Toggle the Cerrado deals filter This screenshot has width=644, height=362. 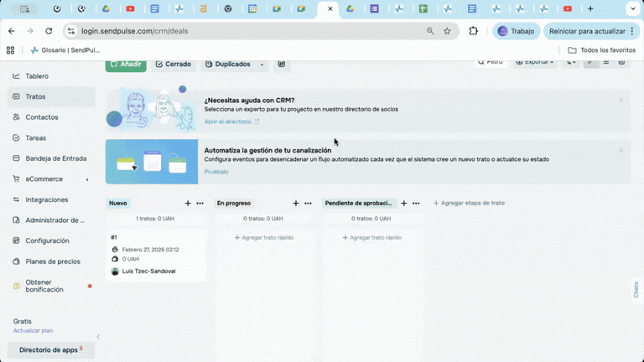[x=173, y=65]
